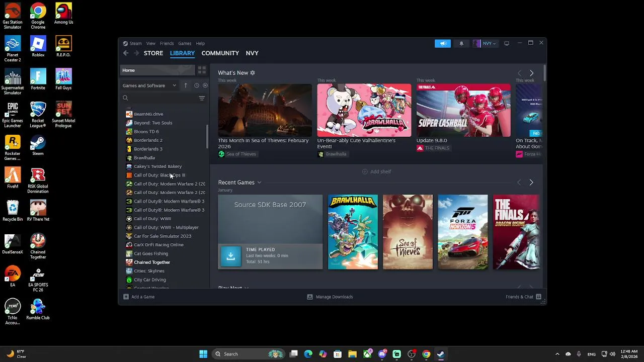Open Manage Downloads
This screenshot has width=644, height=362.
330,297
